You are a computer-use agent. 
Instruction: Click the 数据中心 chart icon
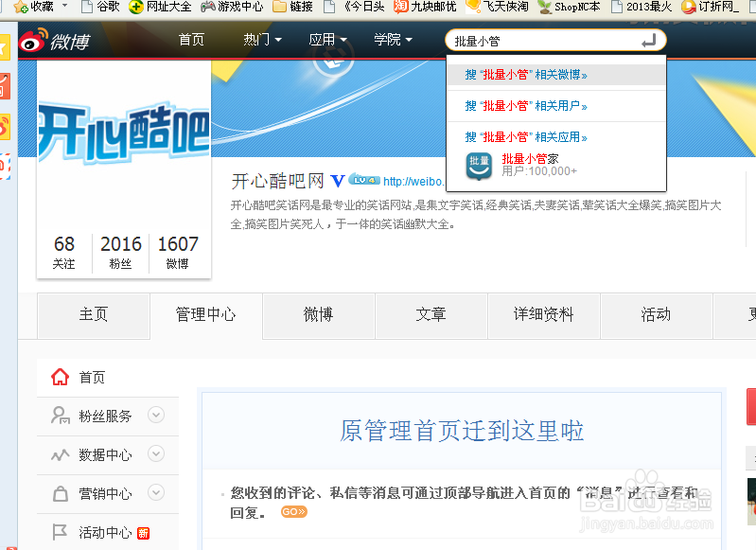(x=61, y=454)
